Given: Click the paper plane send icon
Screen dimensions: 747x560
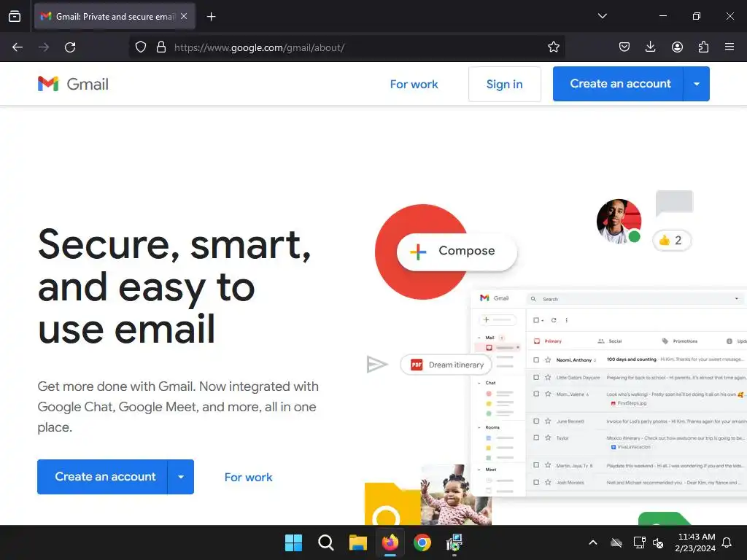Looking at the screenshot, I should coord(377,365).
